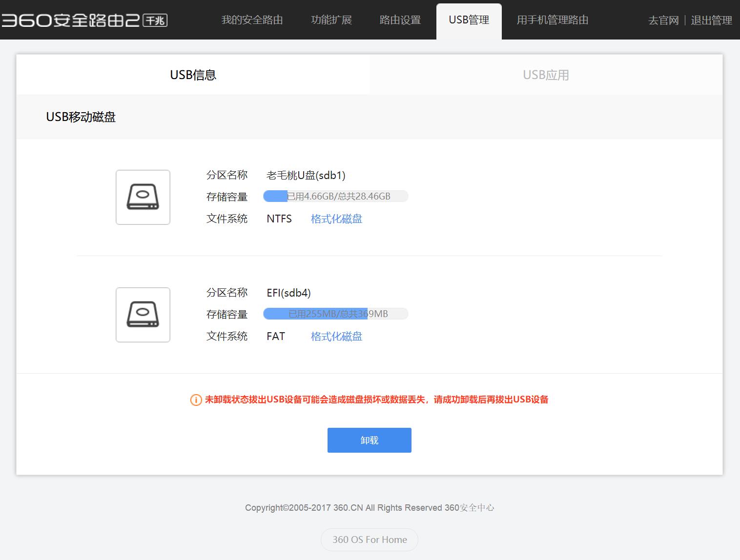740x560 pixels.
Task: Select the 路由设置 menu item
Action: click(x=399, y=20)
